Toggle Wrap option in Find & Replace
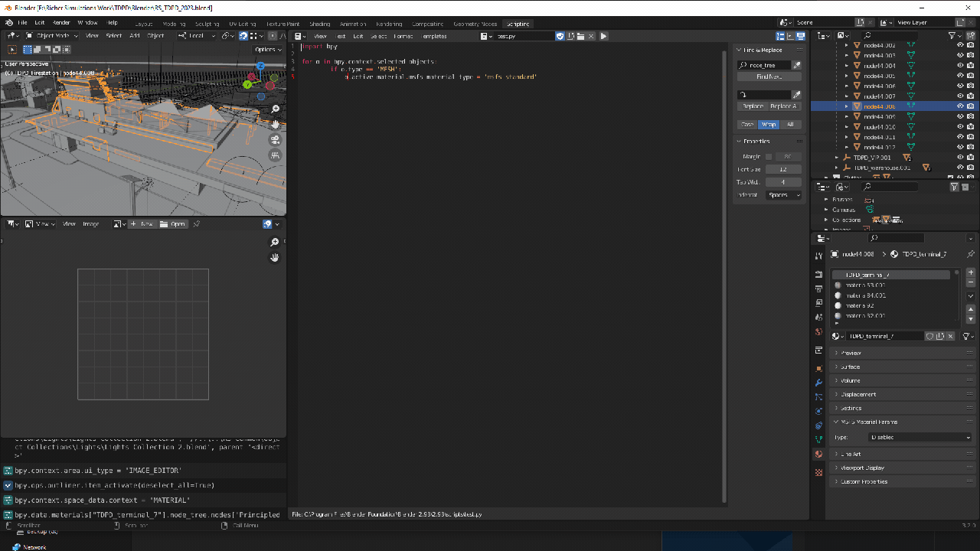The image size is (980, 551). (769, 124)
